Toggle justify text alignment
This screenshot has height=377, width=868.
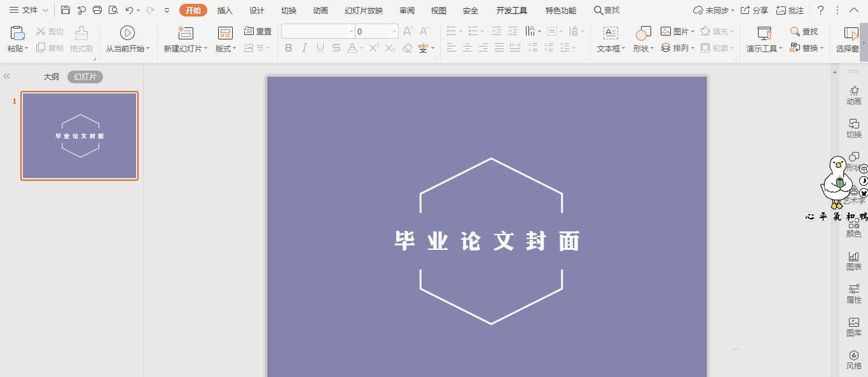click(499, 48)
